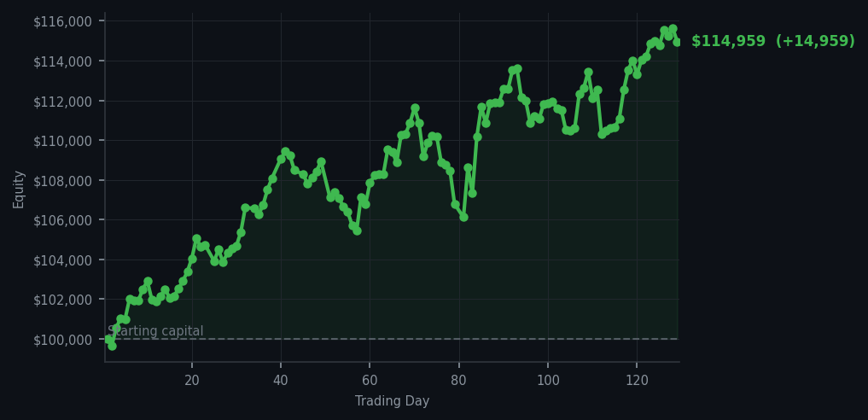The width and height of the screenshot is (868, 420).
Task: Click the Equity y-axis title
Action: tap(19, 190)
